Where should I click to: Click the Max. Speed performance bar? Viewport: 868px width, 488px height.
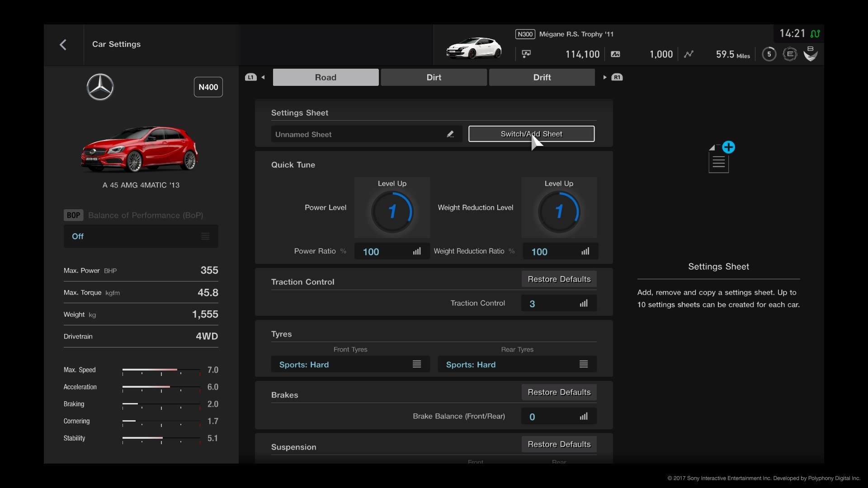pos(161,371)
